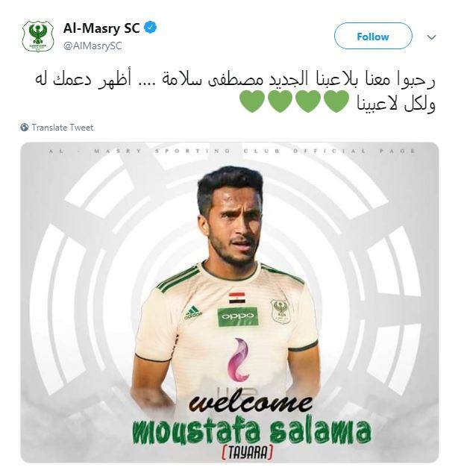Click the green OPPO sponsor logo
Screen dimensions: 461x476
click(238, 316)
